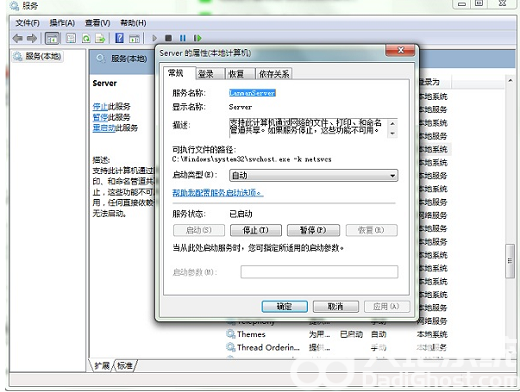The height and width of the screenshot is (392, 520).
Task: Click the Forward arrow toolbar icon
Action: tap(32, 38)
